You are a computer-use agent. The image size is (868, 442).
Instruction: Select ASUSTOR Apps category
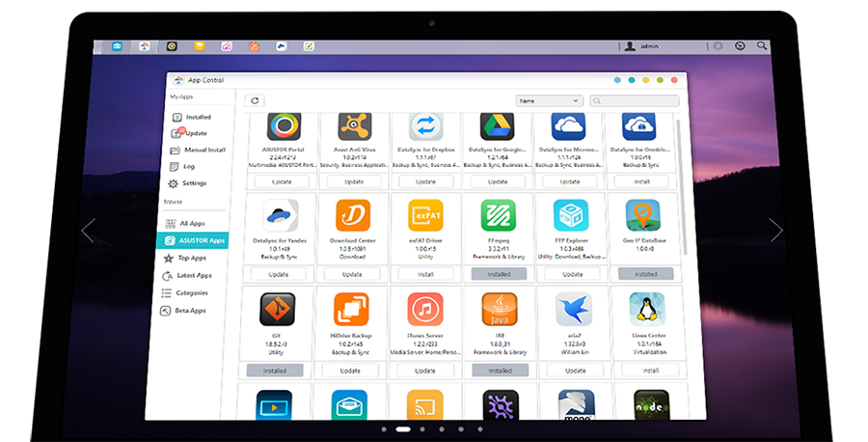(x=193, y=240)
